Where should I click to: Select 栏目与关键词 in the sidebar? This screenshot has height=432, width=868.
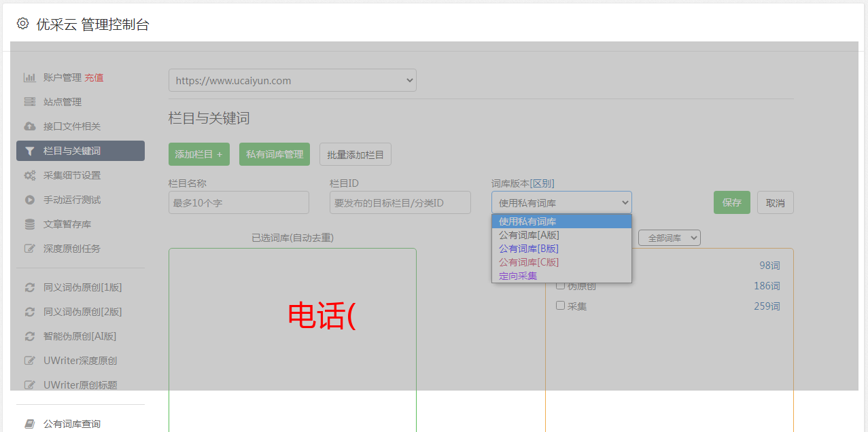[80, 151]
